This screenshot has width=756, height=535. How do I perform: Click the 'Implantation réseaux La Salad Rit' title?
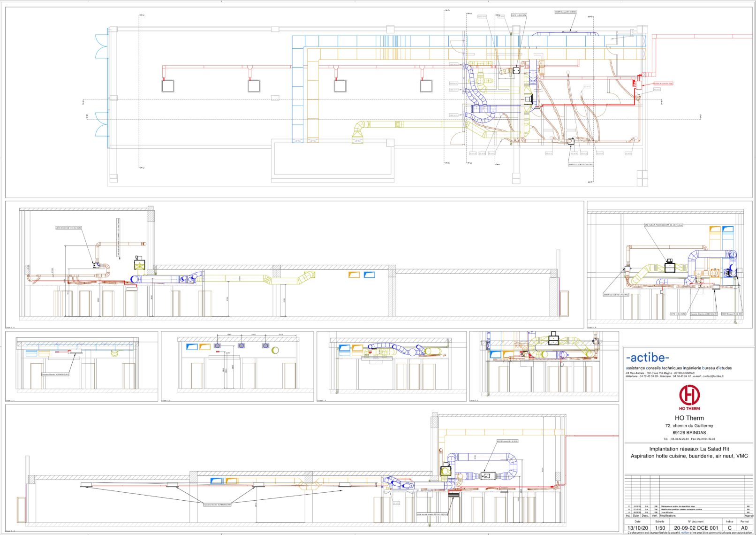click(689, 449)
